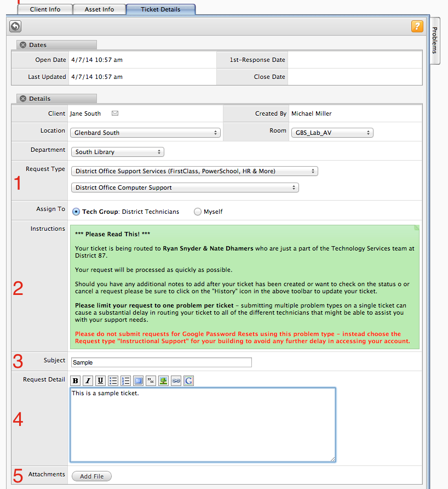Screen dimensions: 448x489
Task: Email client Jane South via envelope icon
Action: tap(115, 113)
